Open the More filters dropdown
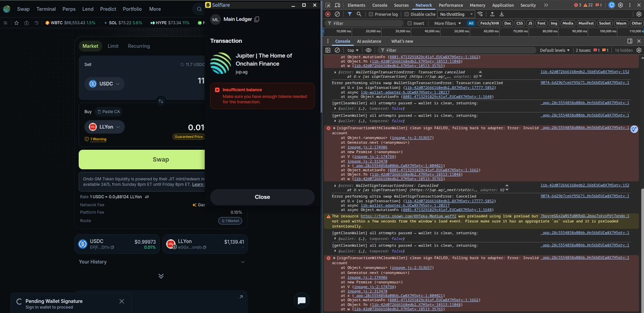 click(447, 24)
